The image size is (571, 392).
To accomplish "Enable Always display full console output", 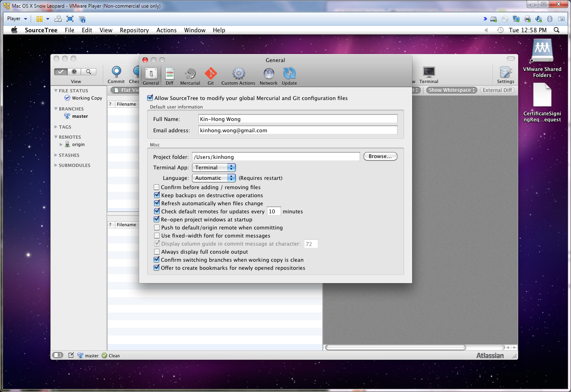I will point(156,252).
